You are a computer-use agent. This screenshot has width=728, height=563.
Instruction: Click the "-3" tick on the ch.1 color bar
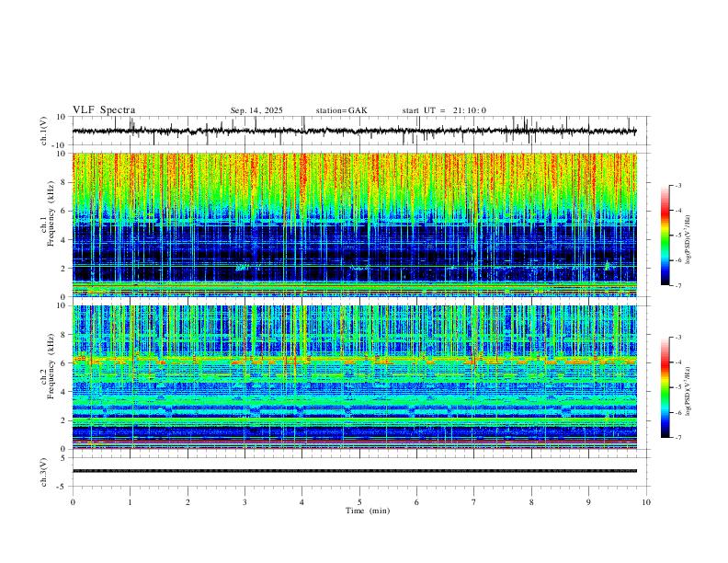pyautogui.click(x=677, y=185)
